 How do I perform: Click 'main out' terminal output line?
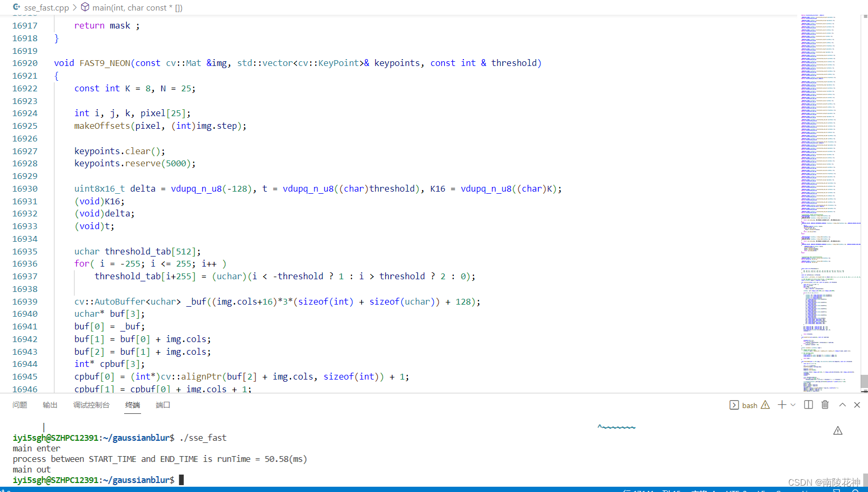click(x=32, y=469)
